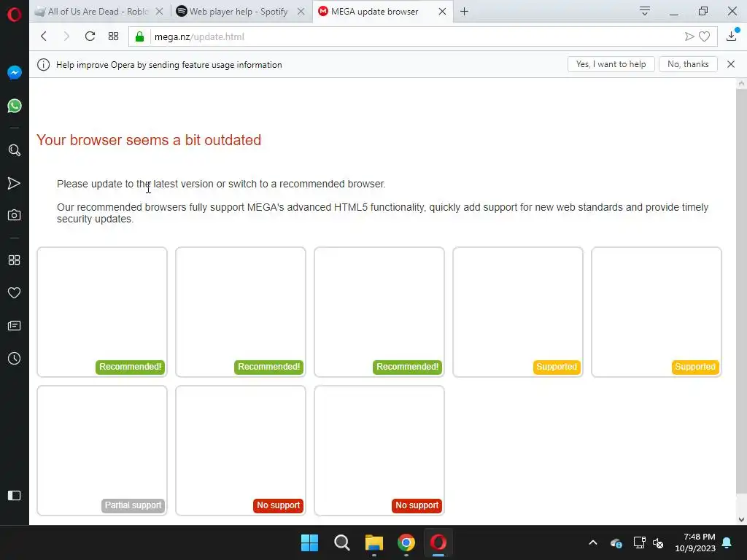The height and width of the screenshot is (560, 747).
Task: Close the All of Us Are Dead tab
Action: (160, 12)
